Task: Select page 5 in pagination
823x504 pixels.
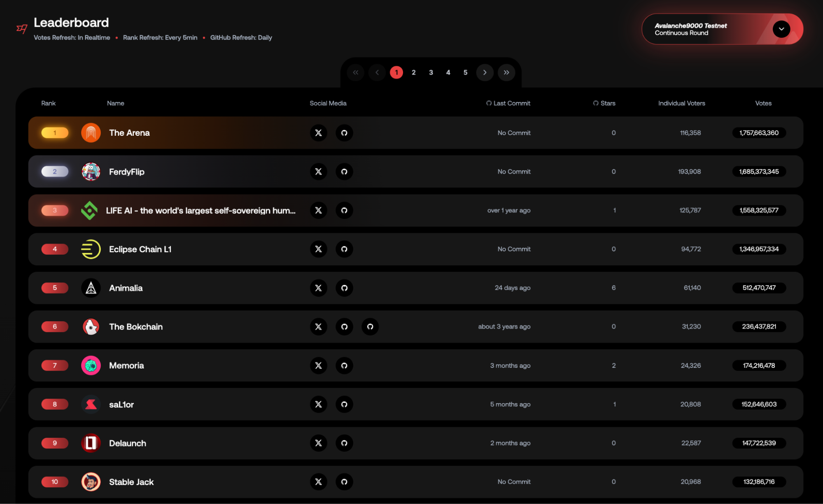Action: pyautogui.click(x=465, y=72)
